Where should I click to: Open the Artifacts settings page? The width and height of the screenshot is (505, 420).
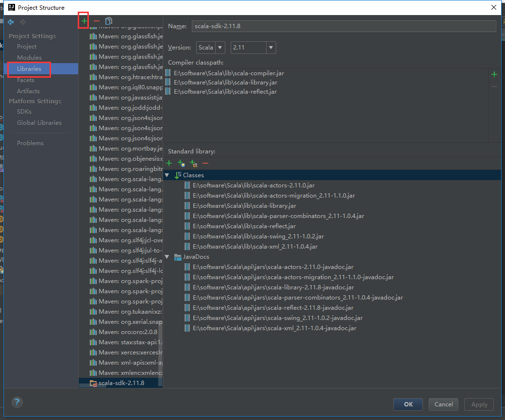click(28, 91)
